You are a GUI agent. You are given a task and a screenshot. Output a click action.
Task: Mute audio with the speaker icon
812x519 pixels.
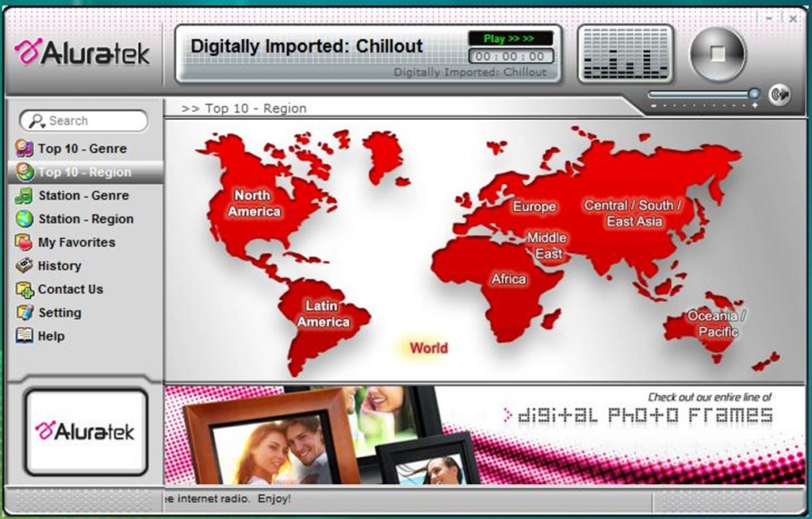(779, 94)
